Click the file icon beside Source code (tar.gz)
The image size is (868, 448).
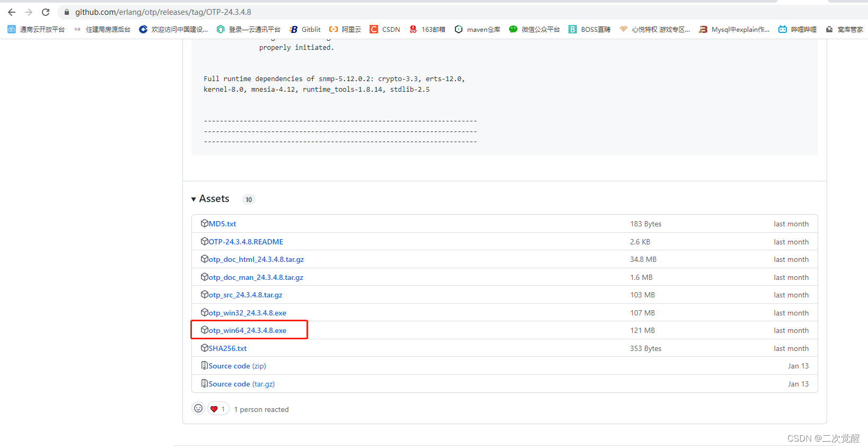pos(204,383)
